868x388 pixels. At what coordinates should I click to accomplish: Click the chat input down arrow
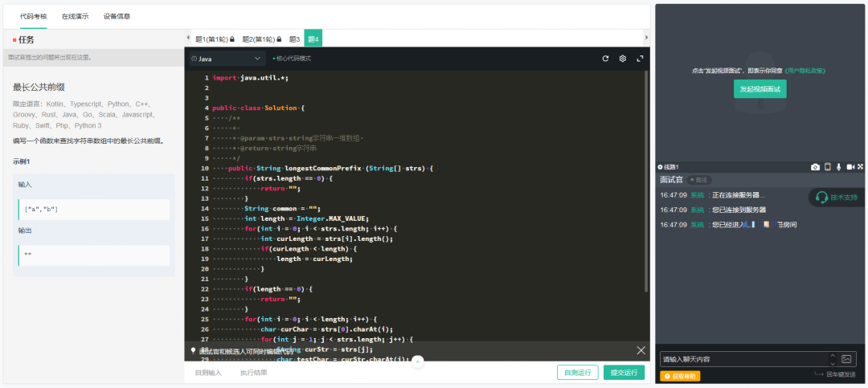833,363
